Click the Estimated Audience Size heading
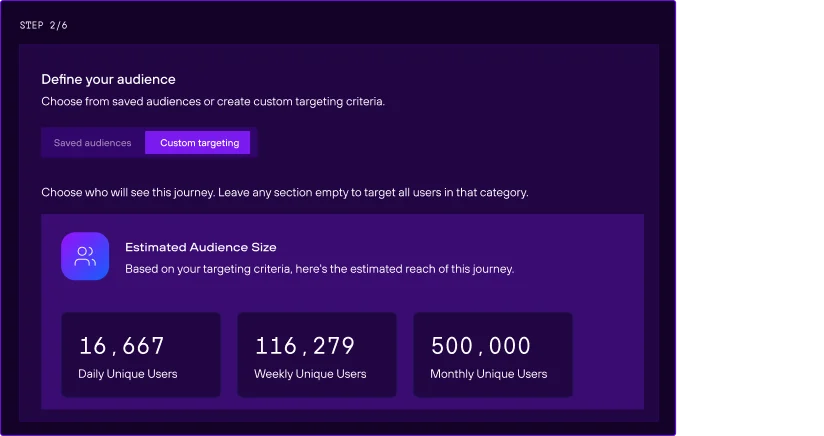824x436 pixels. [x=200, y=247]
